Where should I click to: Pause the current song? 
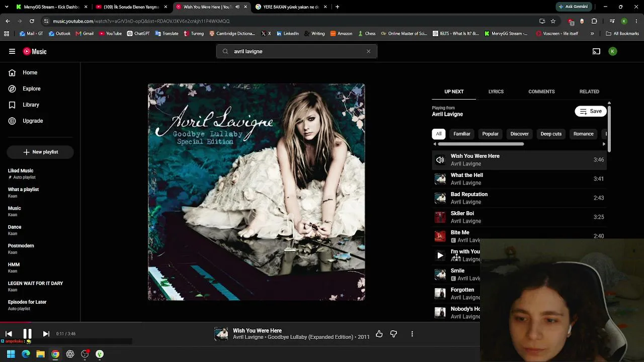click(27, 334)
